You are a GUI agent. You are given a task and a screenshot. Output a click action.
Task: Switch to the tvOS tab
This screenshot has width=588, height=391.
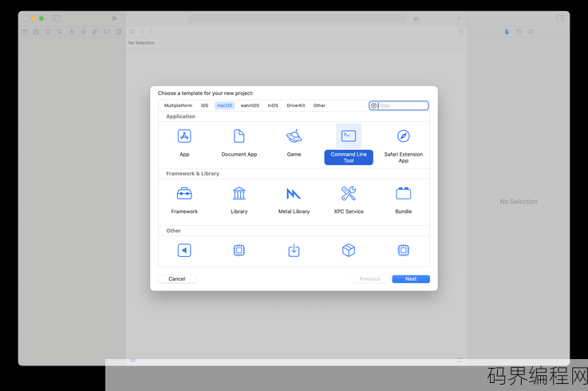273,105
